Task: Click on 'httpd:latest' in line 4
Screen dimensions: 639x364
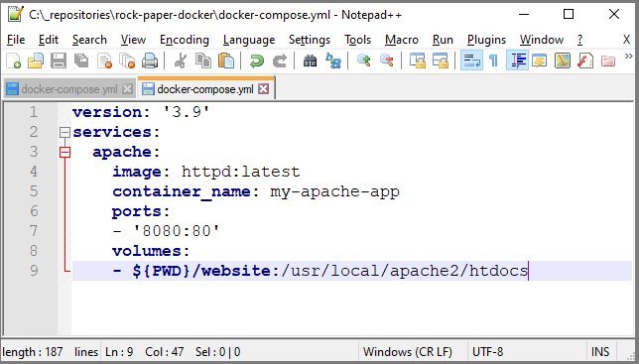Action: click(241, 172)
